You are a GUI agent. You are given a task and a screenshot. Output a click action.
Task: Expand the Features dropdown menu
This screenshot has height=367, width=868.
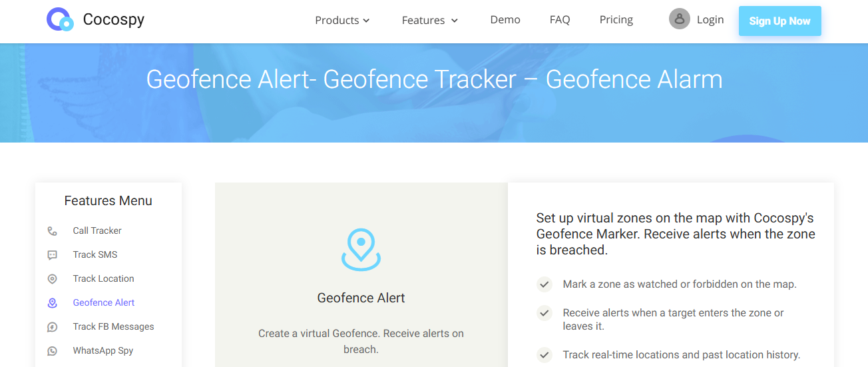pos(429,21)
